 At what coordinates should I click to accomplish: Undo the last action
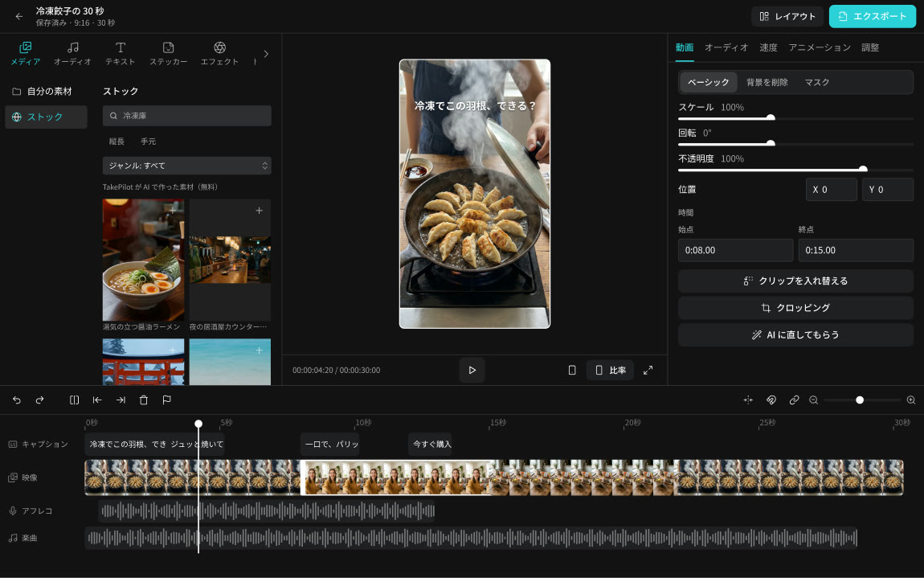(x=17, y=400)
